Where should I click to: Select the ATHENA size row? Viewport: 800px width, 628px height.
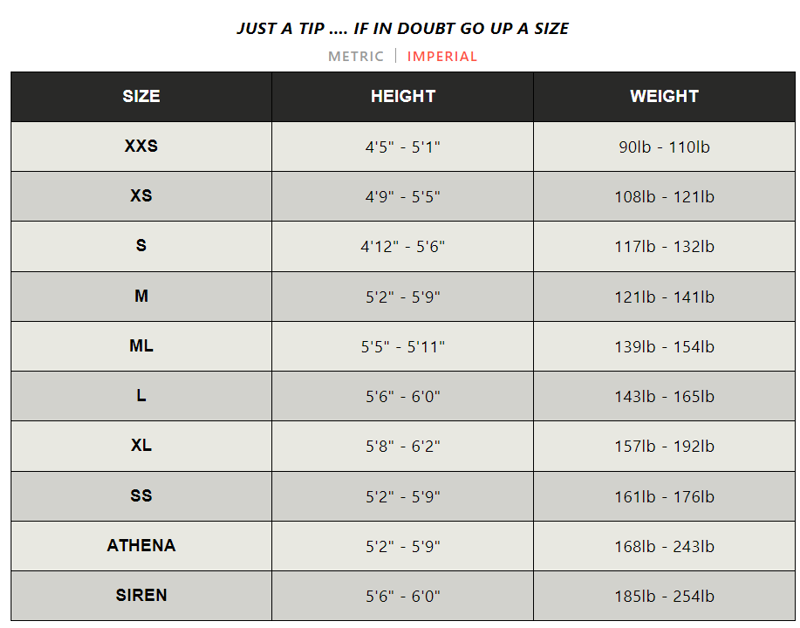pos(140,546)
